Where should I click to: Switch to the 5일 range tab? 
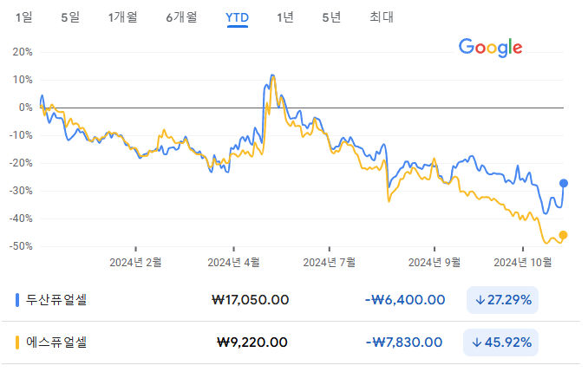tap(70, 17)
